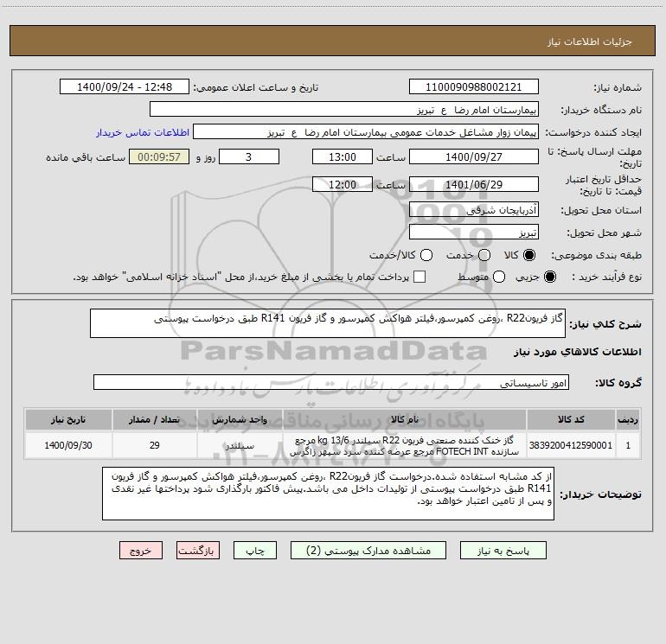
Task: Open the اطلاعات تماس خریدار link
Action: pyautogui.click(x=143, y=132)
